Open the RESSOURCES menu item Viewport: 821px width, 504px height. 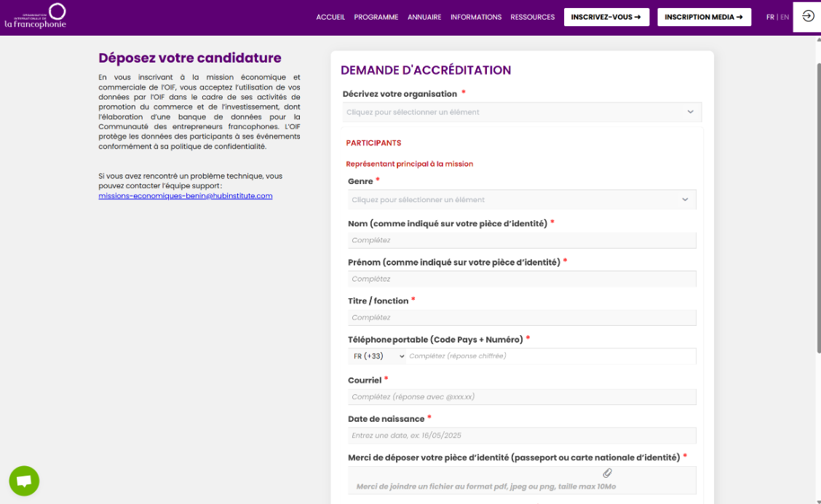pos(532,17)
